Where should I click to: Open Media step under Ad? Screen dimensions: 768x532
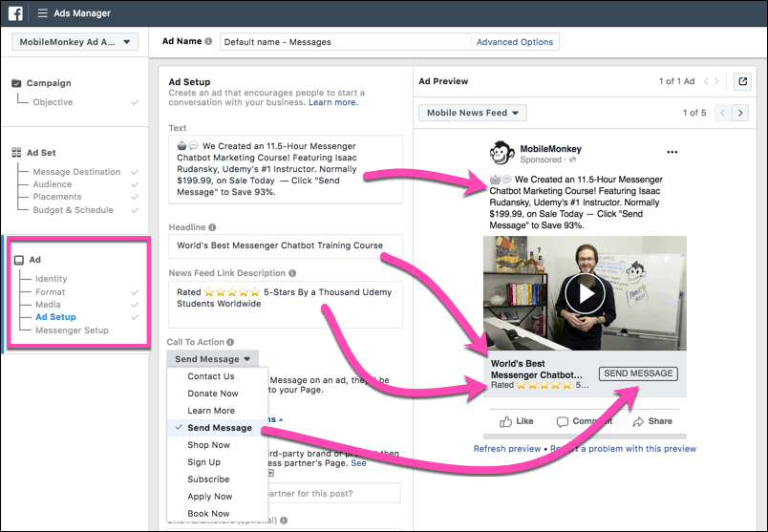pyautogui.click(x=48, y=305)
